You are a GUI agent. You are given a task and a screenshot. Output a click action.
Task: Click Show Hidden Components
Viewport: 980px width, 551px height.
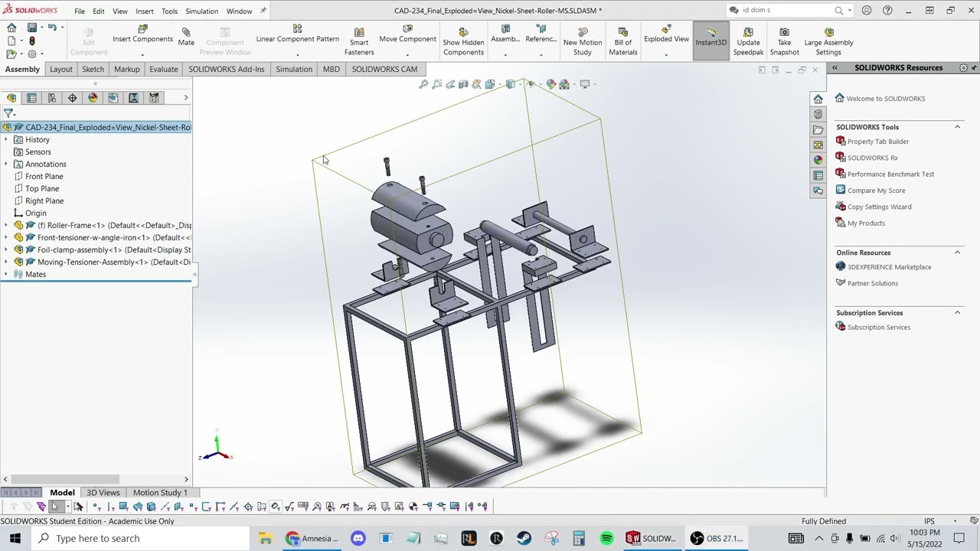pos(463,41)
